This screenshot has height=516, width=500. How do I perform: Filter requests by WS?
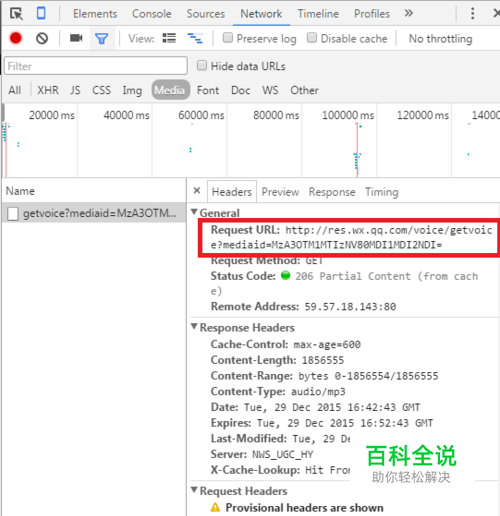[x=270, y=90]
